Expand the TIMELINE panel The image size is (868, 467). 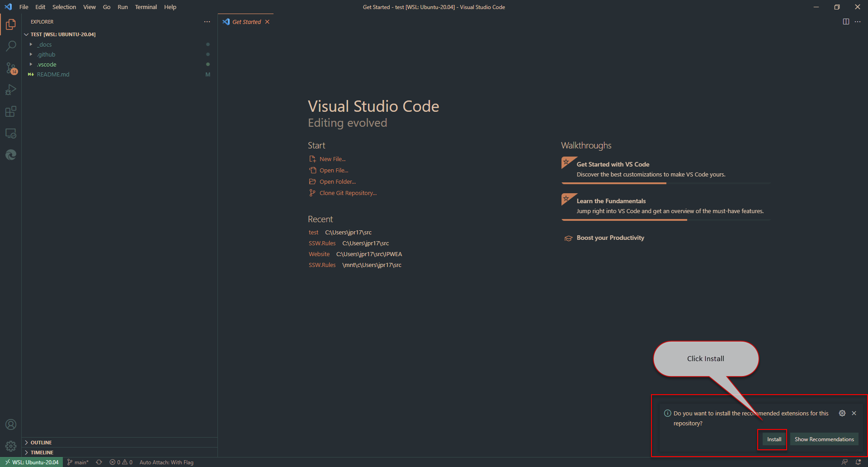click(x=119, y=453)
